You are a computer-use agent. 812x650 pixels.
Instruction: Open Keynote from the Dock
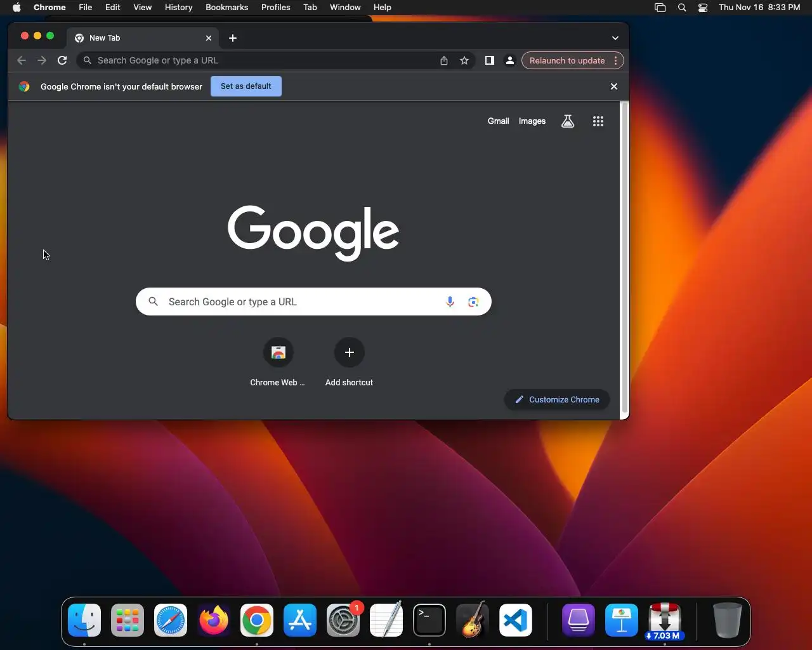coord(621,620)
